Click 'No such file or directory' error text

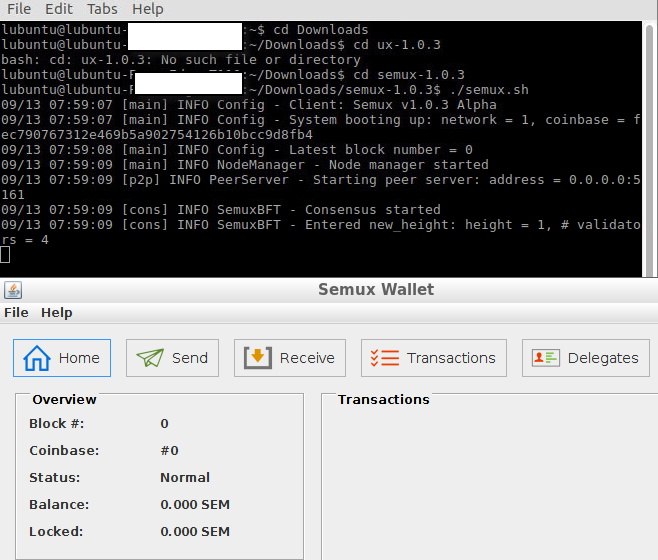(261, 60)
